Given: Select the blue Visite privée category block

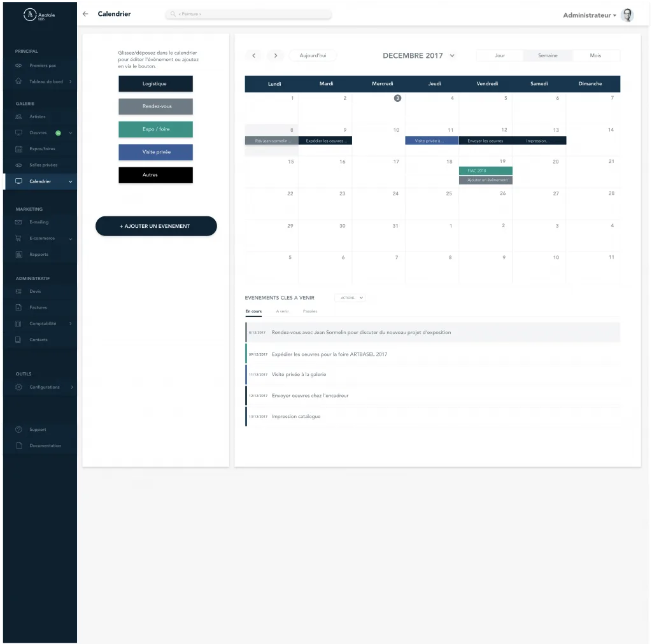Looking at the screenshot, I should [x=155, y=153].
